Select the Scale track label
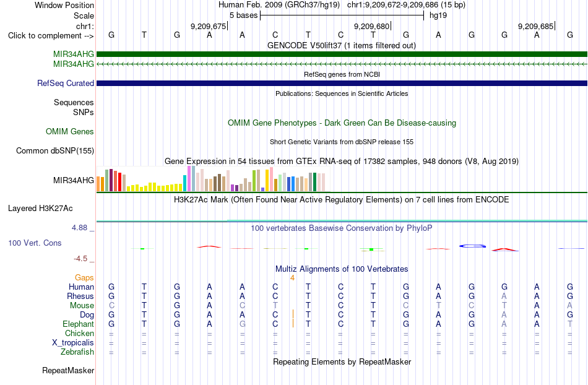588x385 pixels. pyautogui.click(x=84, y=15)
